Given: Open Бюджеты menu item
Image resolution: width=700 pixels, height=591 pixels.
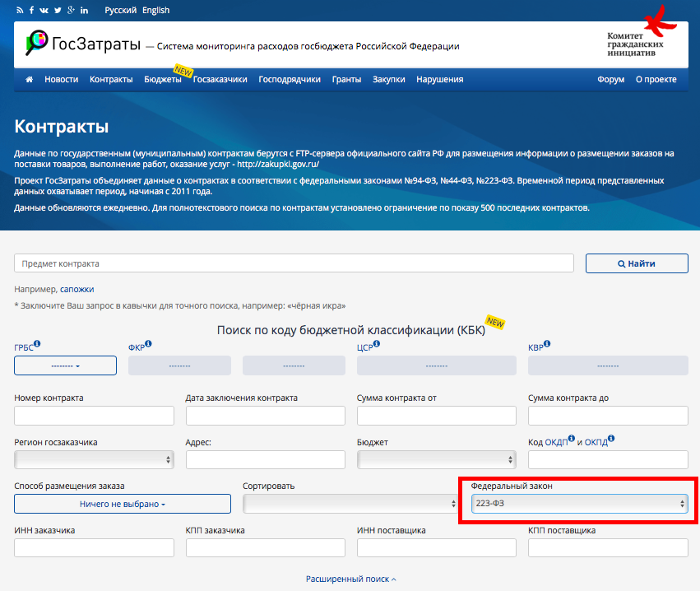Looking at the screenshot, I should [163, 79].
